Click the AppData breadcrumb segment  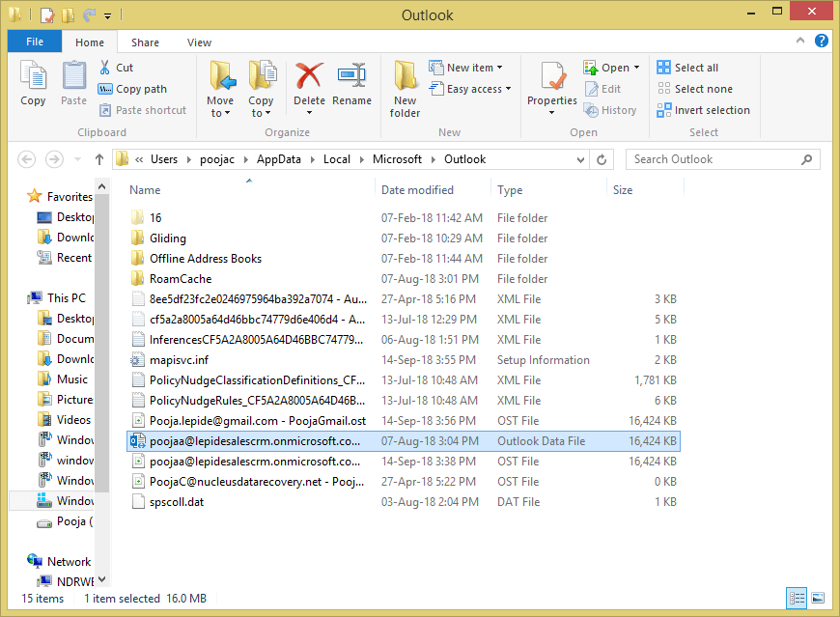(x=279, y=159)
